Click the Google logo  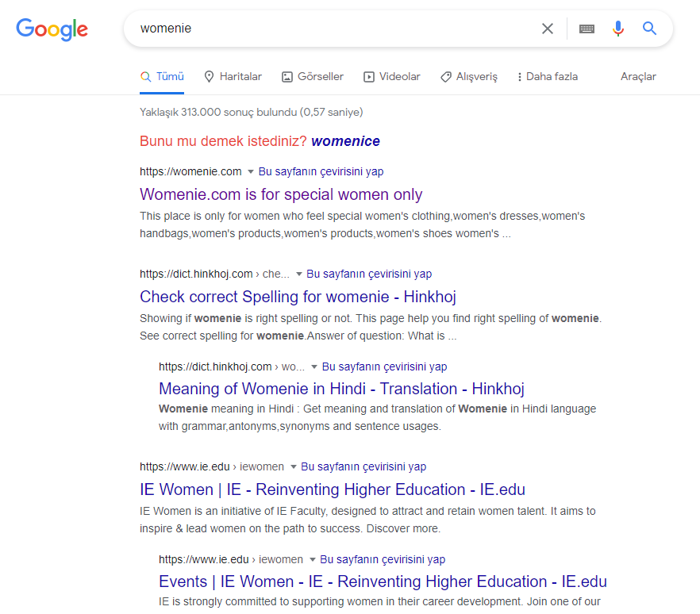click(52, 29)
